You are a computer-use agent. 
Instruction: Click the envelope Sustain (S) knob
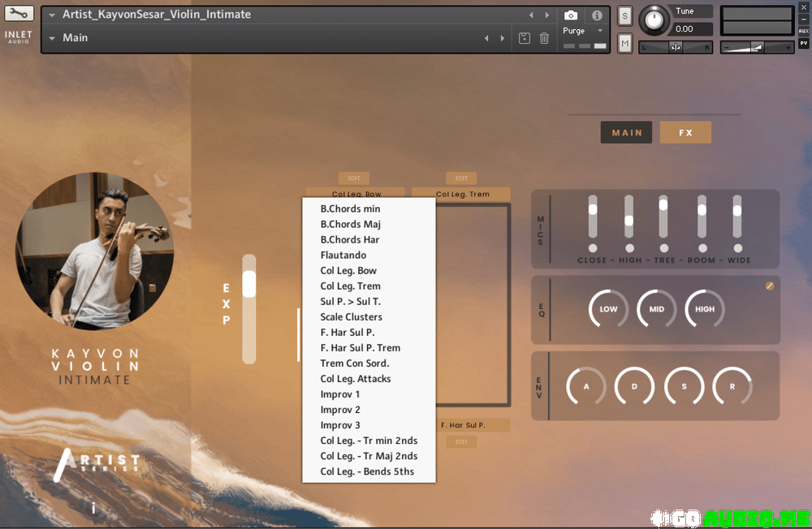[684, 386]
